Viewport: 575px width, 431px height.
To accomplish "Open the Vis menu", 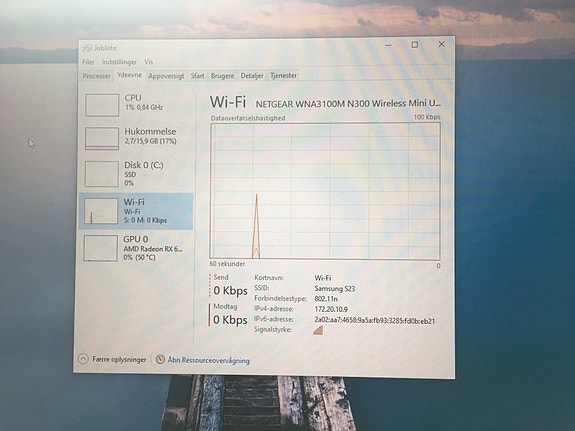I will click(x=149, y=62).
